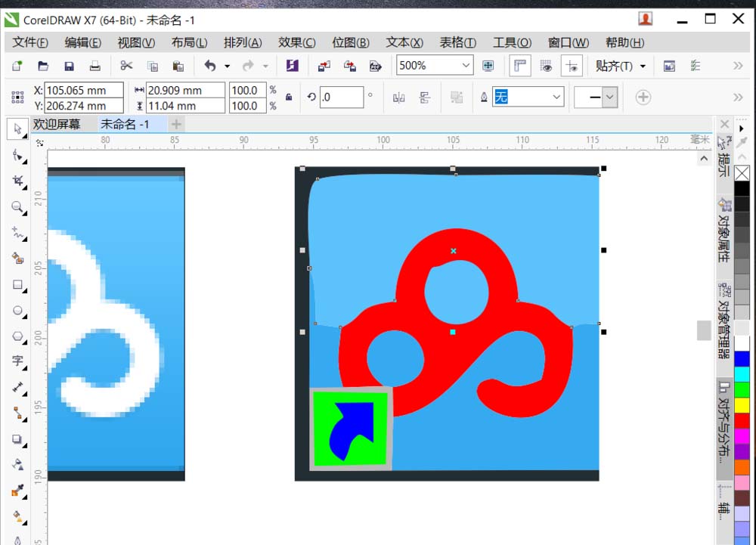Image resolution: width=756 pixels, height=545 pixels.
Task: Click the Cut scissors icon
Action: point(126,66)
